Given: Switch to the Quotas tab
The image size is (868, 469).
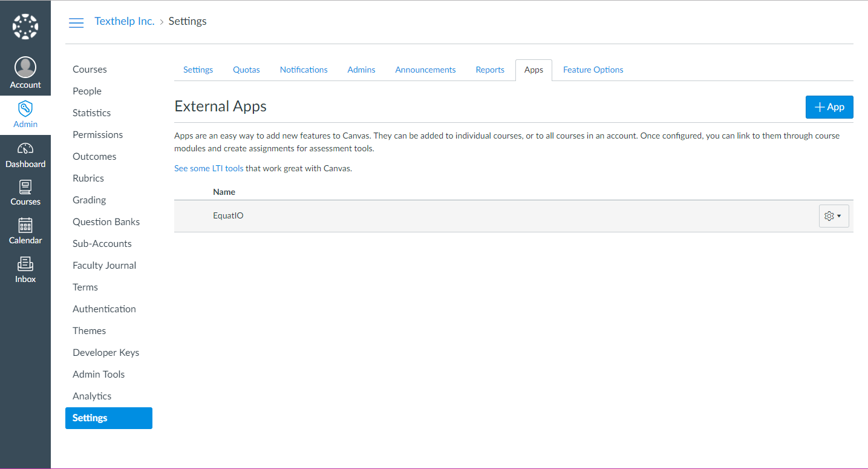Looking at the screenshot, I should coord(246,70).
